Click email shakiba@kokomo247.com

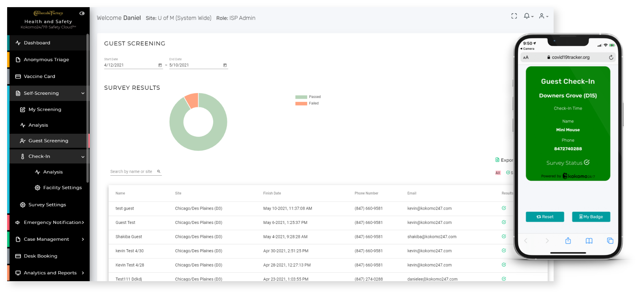point(432,237)
